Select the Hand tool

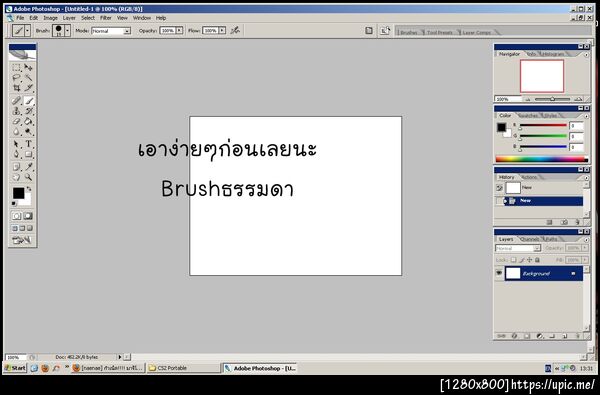pyautogui.click(x=16, y=177)
